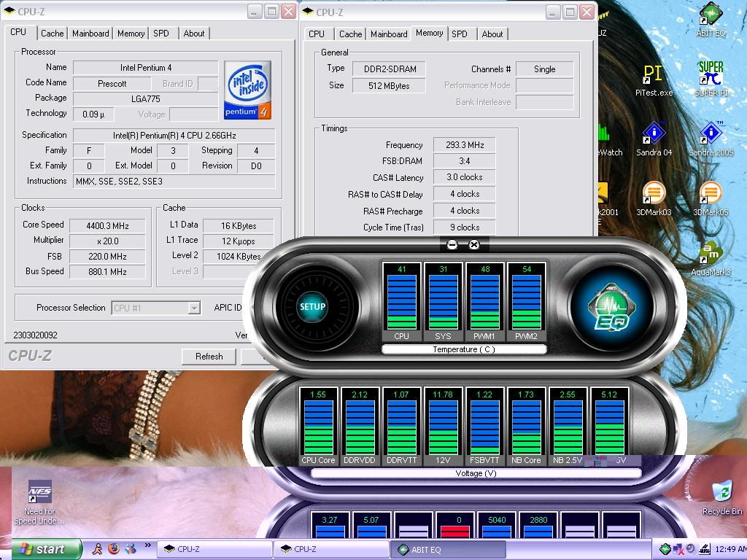747x560 pixels.
Task: Click the Windows Start button
Action: point(42,549)
